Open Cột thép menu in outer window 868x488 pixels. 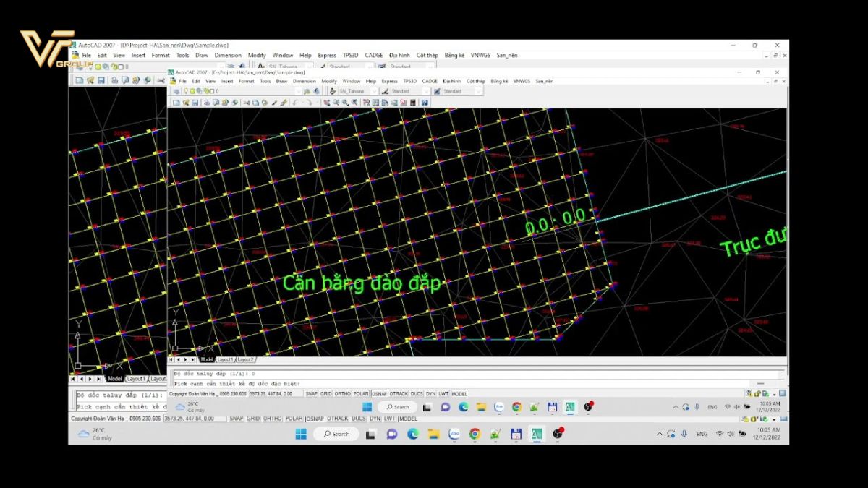[427, 56]
